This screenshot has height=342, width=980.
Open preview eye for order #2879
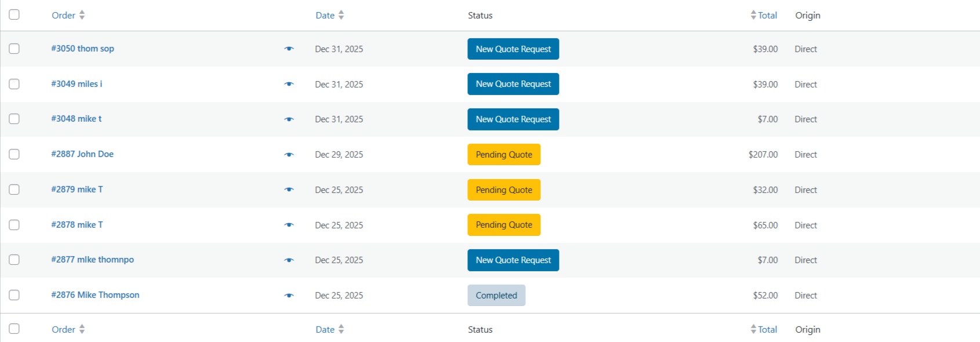coord(289,190)
